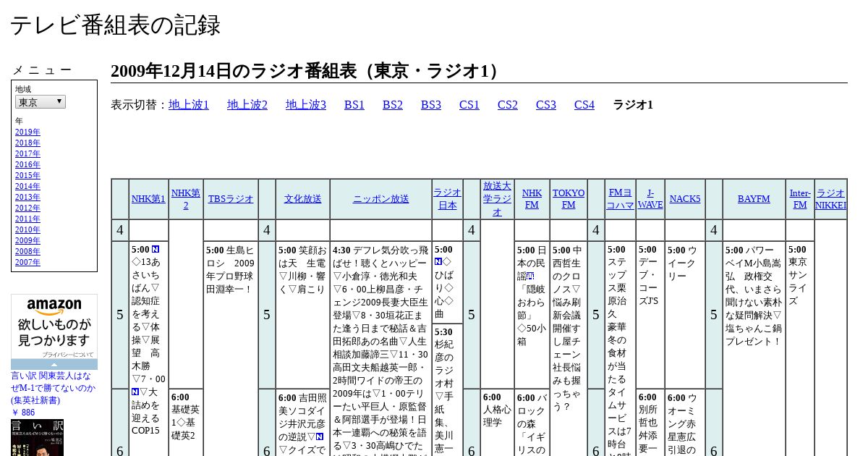Open the TBSラジオ station link
Viewport: 868px width, 456px height.
[x=231, y=199]
